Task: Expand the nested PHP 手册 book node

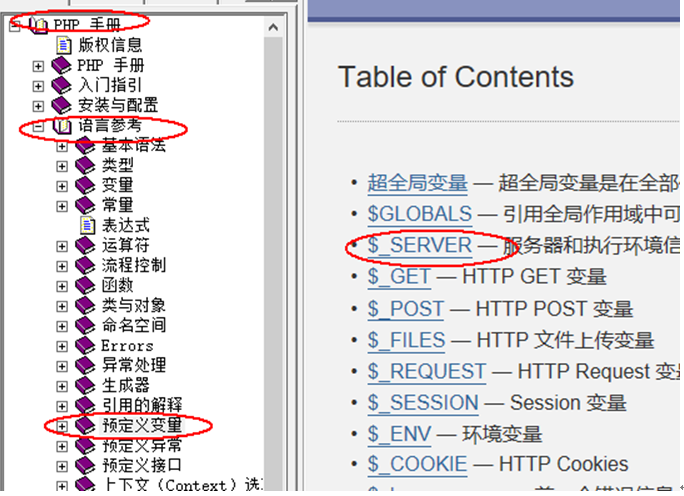Action: 38,66
